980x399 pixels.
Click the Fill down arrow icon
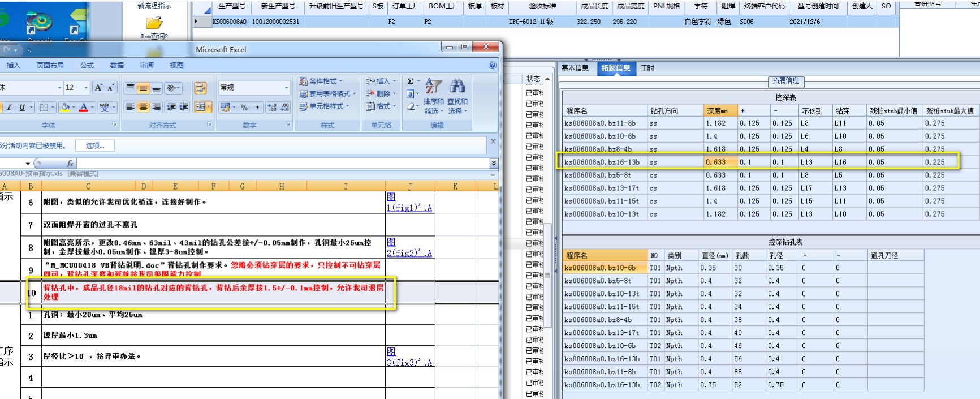(411, 94)
